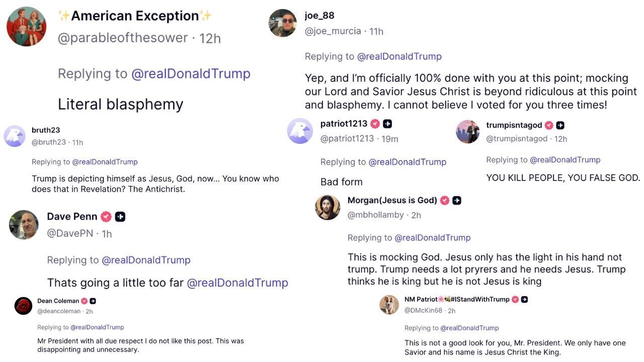Open Dean Coleman's red rose avatar

pos(23,306)
